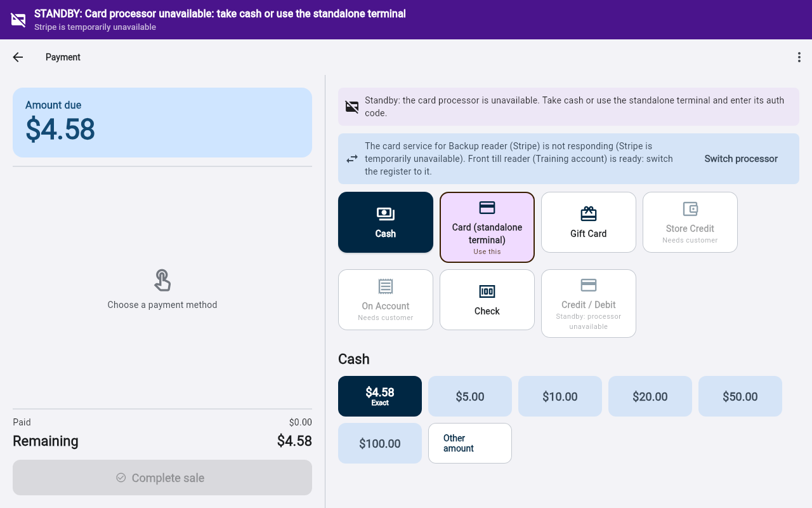Viewport: 812px width, 508px height.
Task: Click the card-off icon in the purple standby banner
Action: tap(18, 20)
